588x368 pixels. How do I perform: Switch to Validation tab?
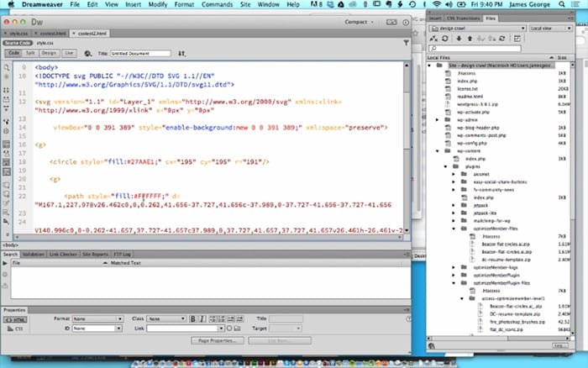[34, 255]
